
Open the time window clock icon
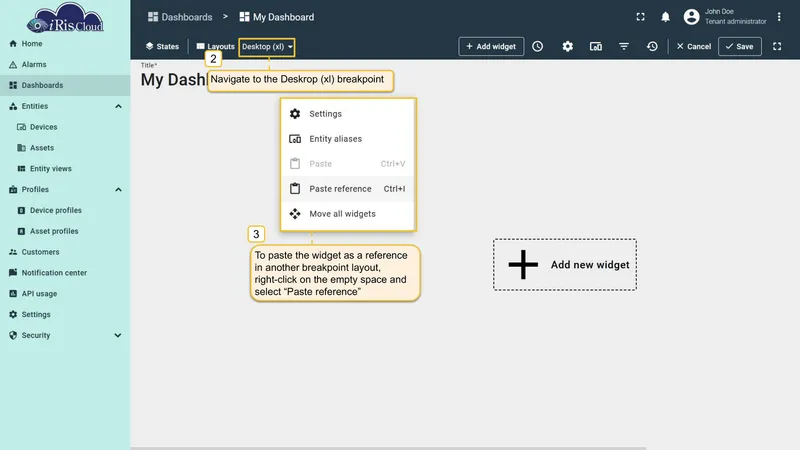point(538,46)
